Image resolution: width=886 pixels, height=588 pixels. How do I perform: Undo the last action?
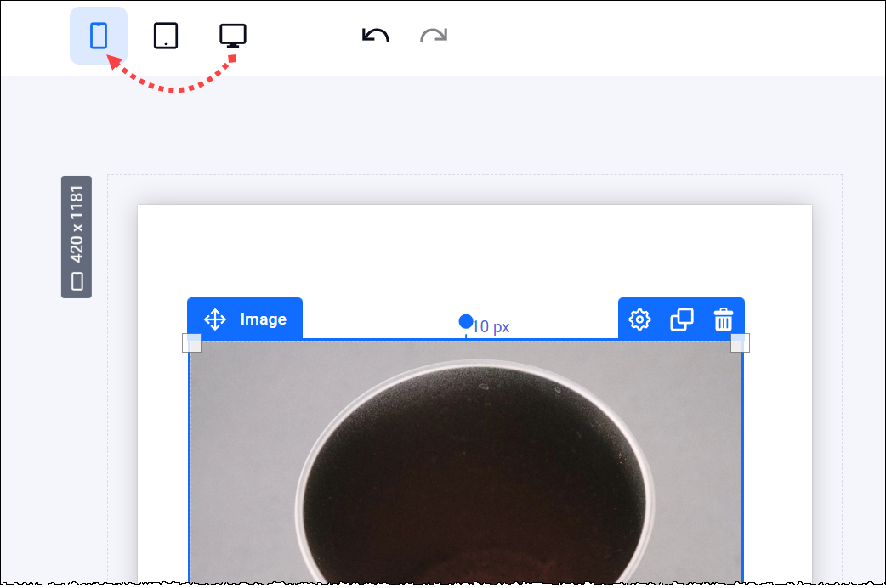point(376,36)
